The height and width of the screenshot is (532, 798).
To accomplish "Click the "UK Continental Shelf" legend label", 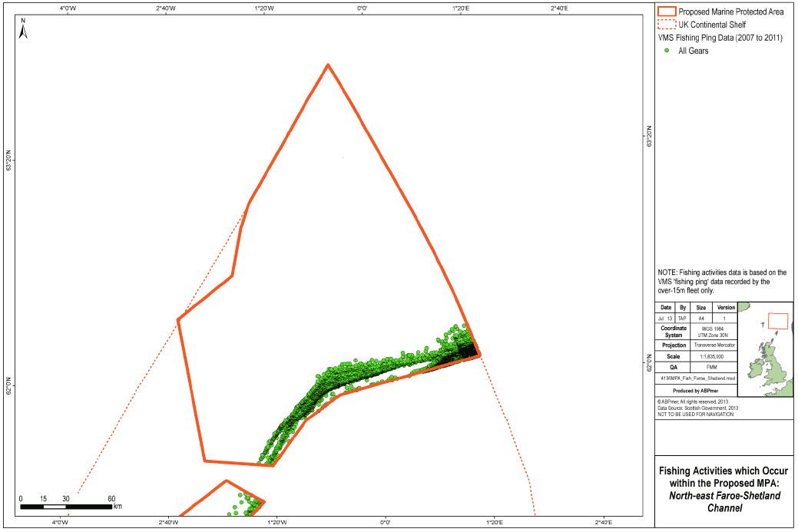I will tap(712, 25).
